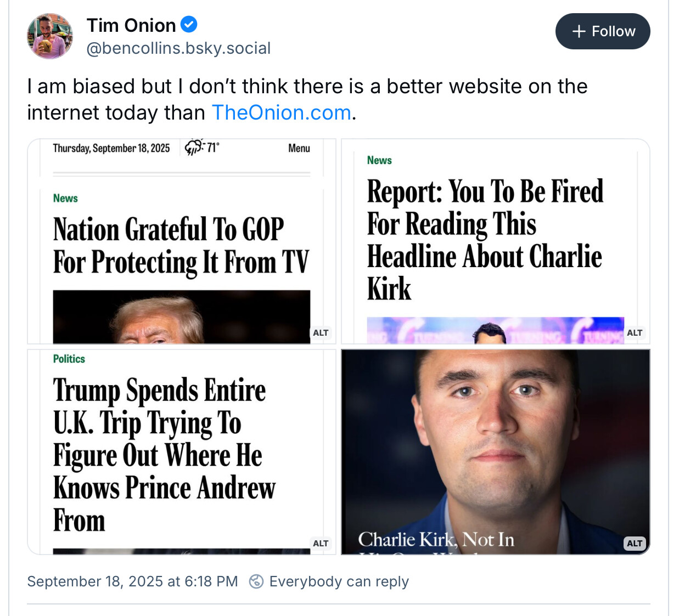Screen dimensions: 679x616
Task: Click the post timestamp September 18, 2025
Action: (132, 581)
